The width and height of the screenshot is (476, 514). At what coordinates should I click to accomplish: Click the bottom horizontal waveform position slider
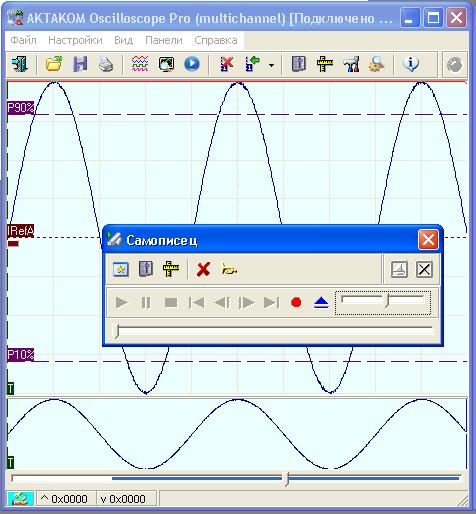tap(287, 479)
